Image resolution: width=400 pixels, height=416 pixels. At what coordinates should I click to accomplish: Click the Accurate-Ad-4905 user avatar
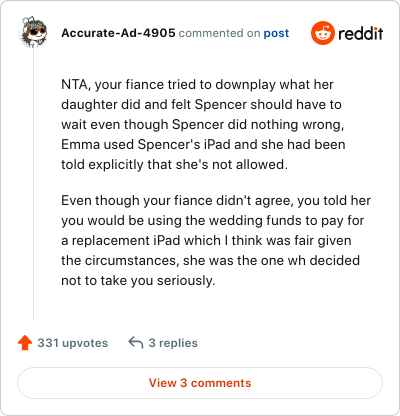click(34, 33)
